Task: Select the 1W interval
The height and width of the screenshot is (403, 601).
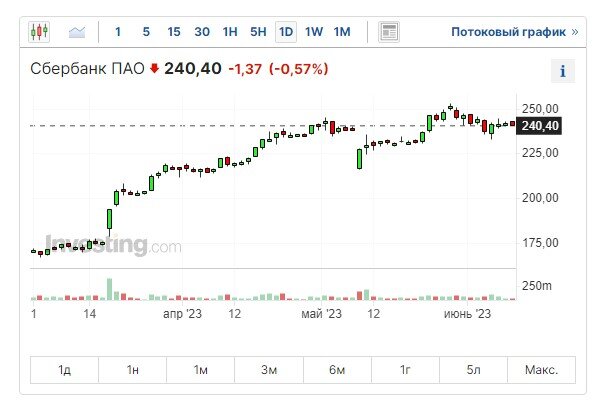Action: pyautogui.click(x=314, y=32)
